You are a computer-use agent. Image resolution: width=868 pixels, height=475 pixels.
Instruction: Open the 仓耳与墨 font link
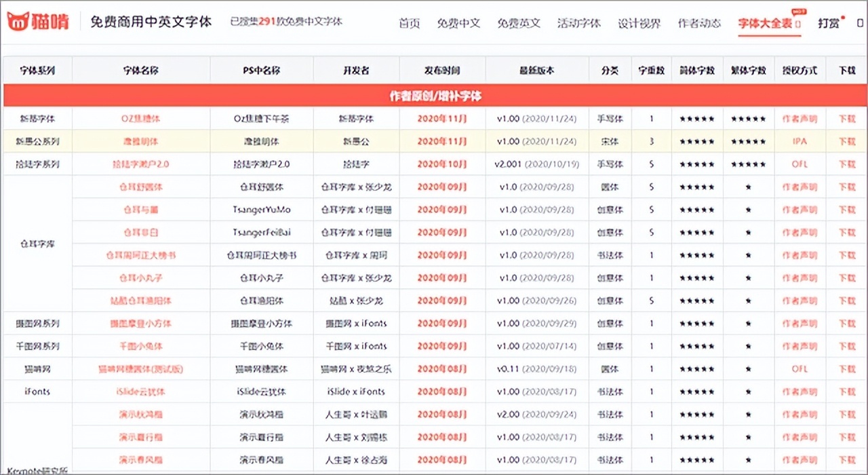(x=141, y=210)
